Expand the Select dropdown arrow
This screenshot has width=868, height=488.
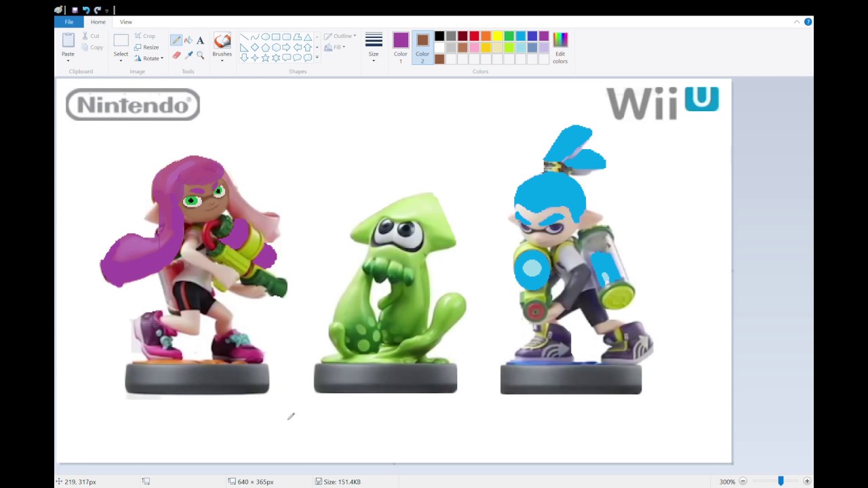coord(121,61)
